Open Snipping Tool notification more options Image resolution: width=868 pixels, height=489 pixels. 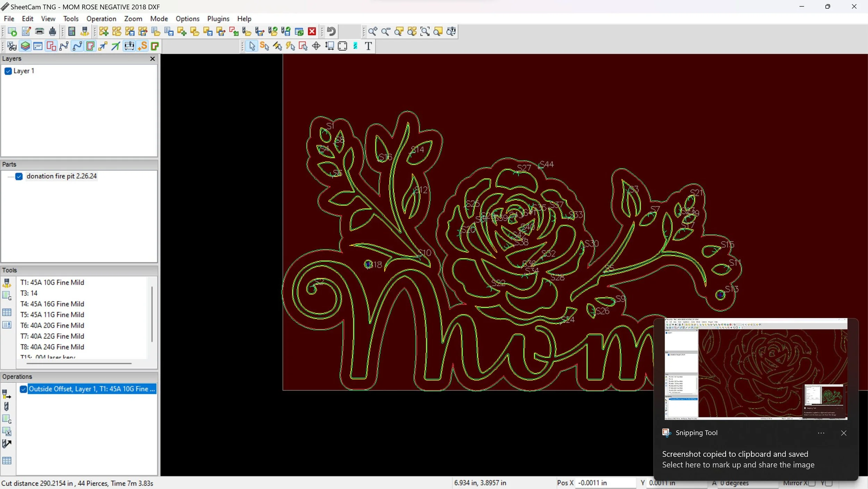pos(821,433)
